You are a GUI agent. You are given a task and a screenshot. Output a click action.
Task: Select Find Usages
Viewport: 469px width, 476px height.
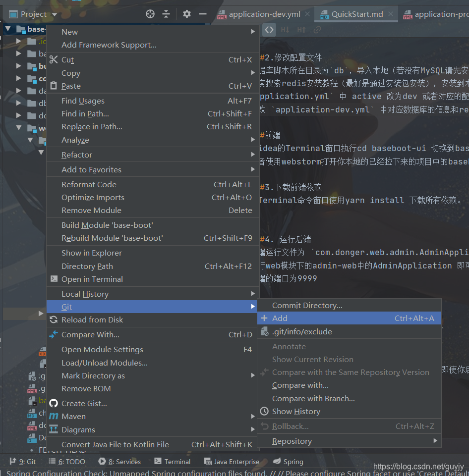tap(153, 101)
